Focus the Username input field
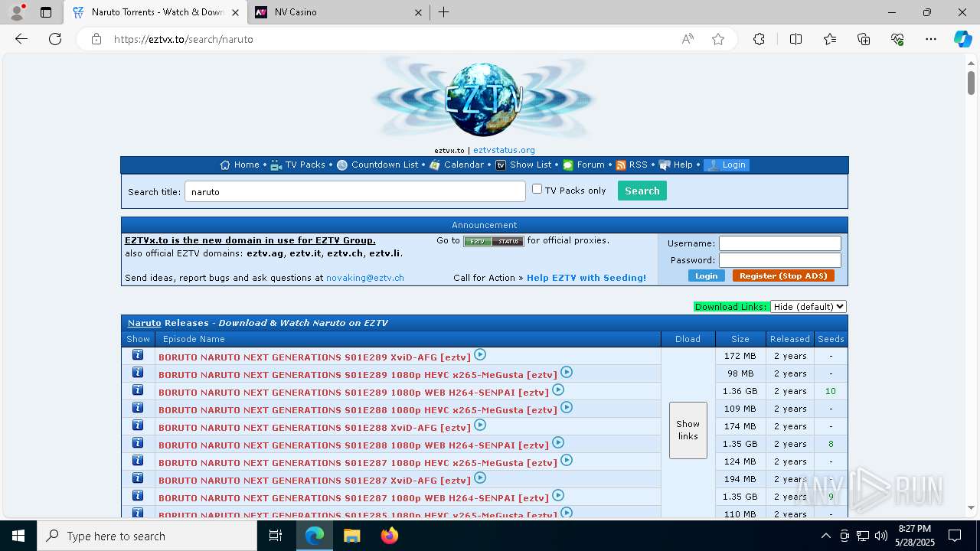The width and height of the screenshot is (980, 551). click(x=779, y=243)
